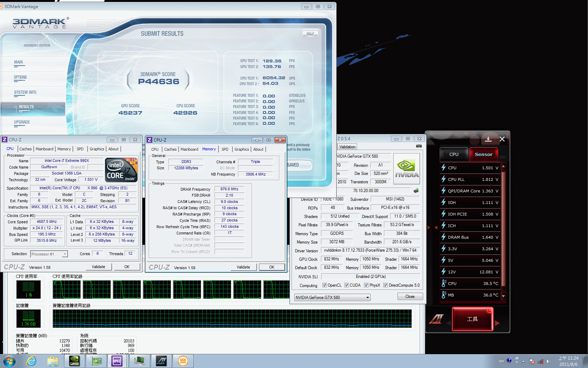The height and width of the screenshot is (368, 588).
Task: Open OPTIONS in 3DMark Vantage sidebar
Action: (x=20, y=77)
